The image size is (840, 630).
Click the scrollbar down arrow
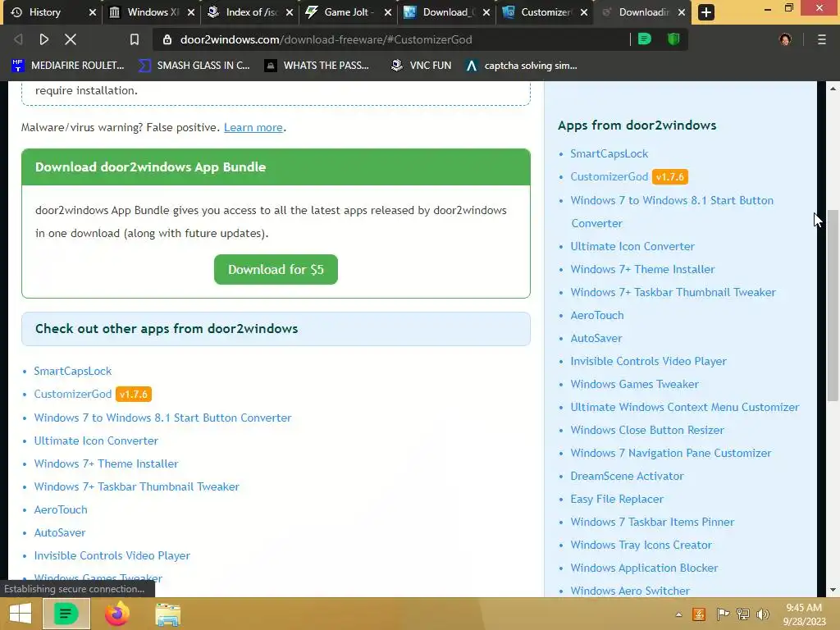[x=833, y=590]
